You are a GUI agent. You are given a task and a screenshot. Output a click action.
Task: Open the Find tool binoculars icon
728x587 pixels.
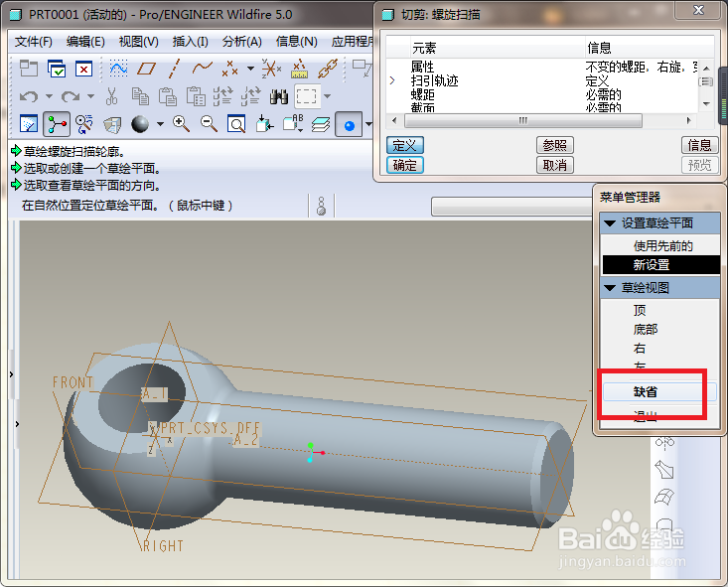click(x=278, y=96)
